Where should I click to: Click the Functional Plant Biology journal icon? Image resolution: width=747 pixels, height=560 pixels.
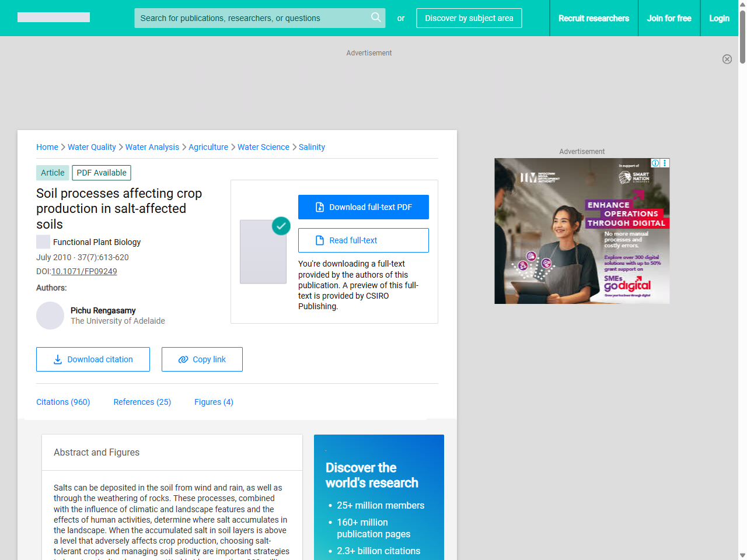(43, 242)
